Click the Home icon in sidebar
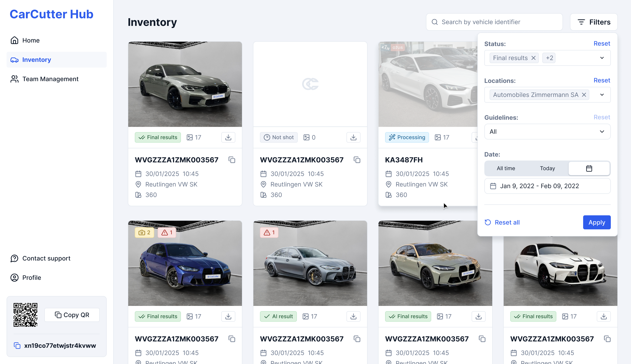 [14, 40]
